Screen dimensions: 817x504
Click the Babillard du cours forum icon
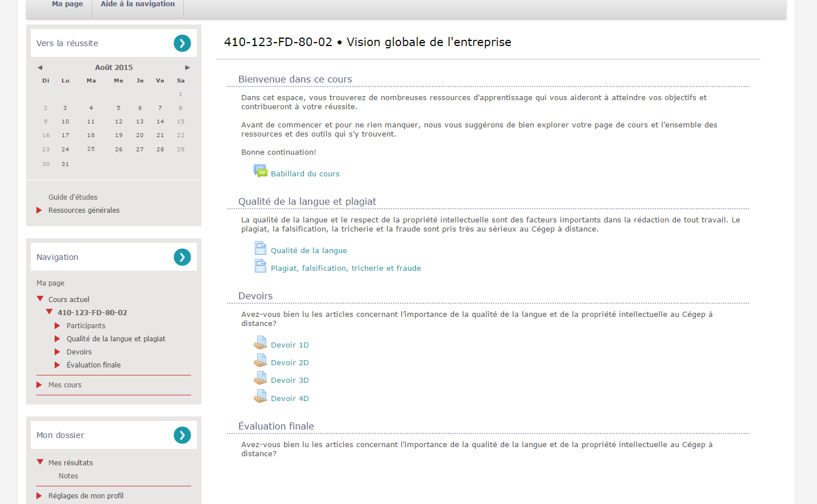260,171
